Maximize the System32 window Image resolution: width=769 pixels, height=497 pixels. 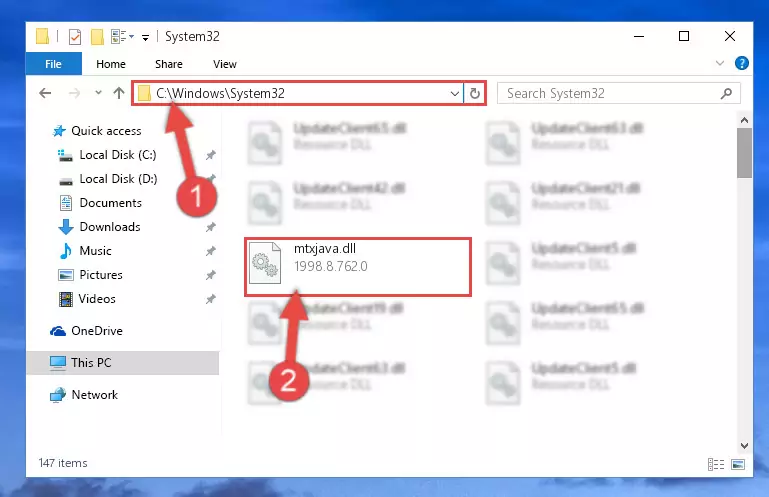[x=684, y=36]
